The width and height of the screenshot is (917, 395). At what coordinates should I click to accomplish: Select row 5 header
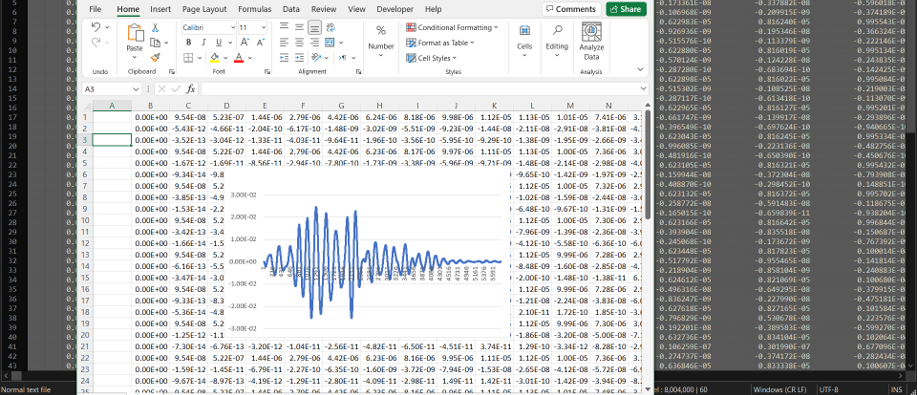click(x=85, y=163)
